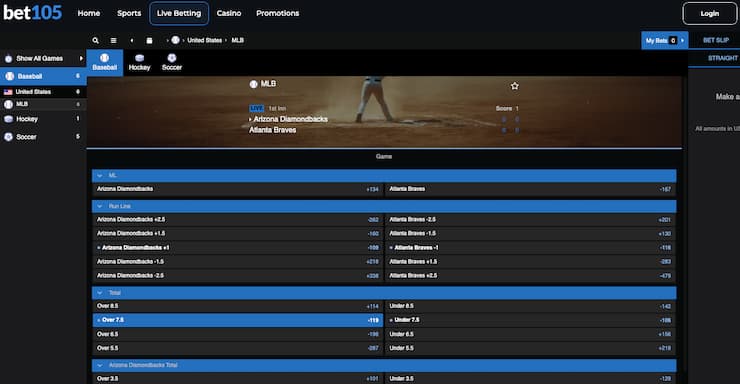Pick Atlanta Braves -2.5 run line
This screenshot has height=384, width=740.
click(531, 220)
